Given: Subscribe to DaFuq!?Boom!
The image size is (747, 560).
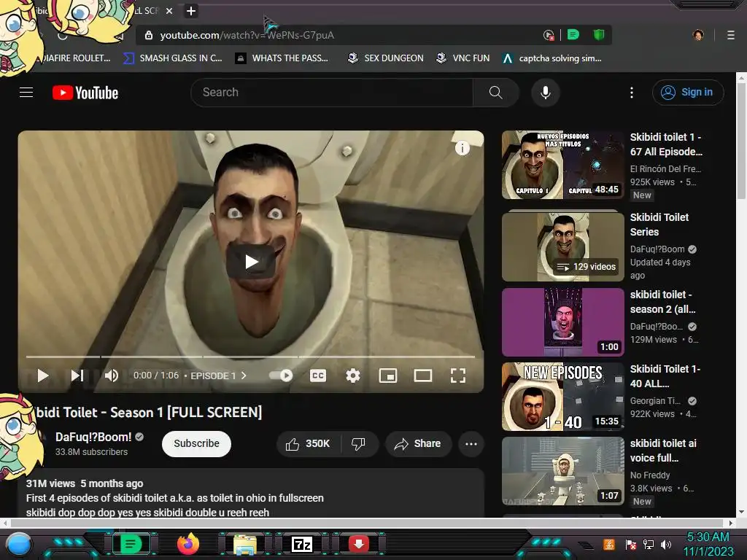Looking at the screenshot, I should tap(196, 443).
